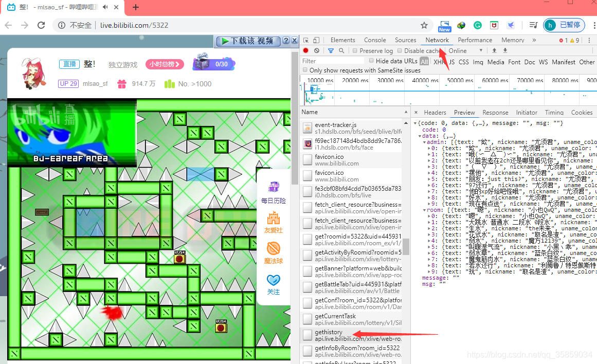This screenshot has width=597, height=364.
Task: Bookmark this page with the star icon
Action: 424,25
